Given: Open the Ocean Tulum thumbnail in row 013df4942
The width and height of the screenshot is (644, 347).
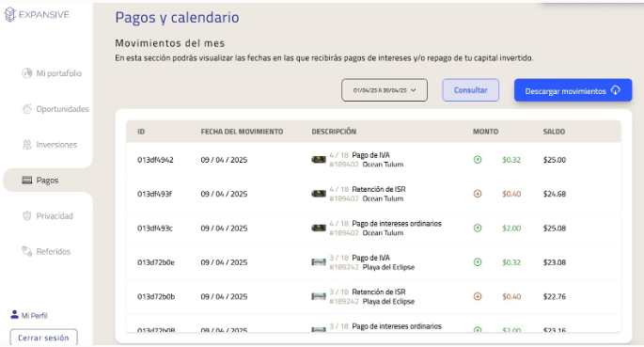Looking at the screenshot, I should pos(319,159).
